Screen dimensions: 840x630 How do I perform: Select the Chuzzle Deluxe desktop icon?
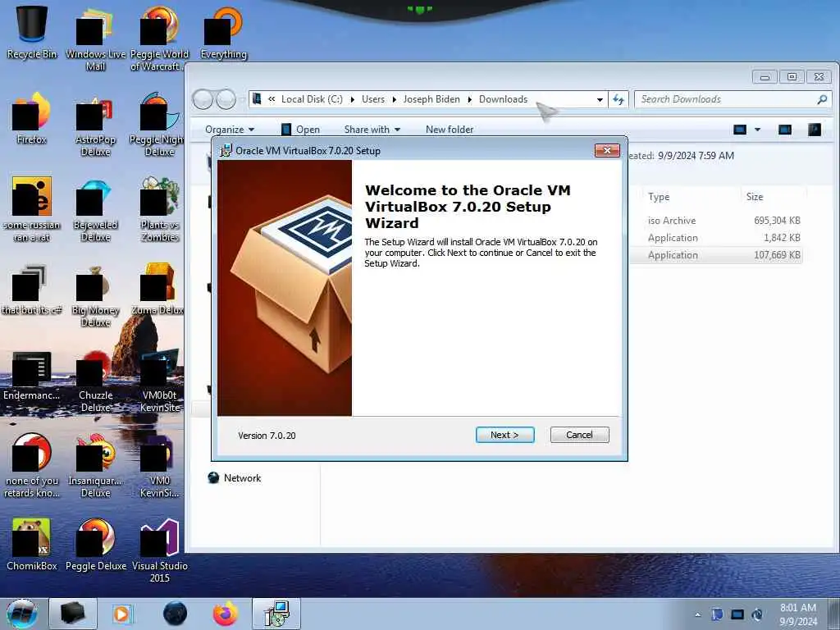tap(95, 381)
